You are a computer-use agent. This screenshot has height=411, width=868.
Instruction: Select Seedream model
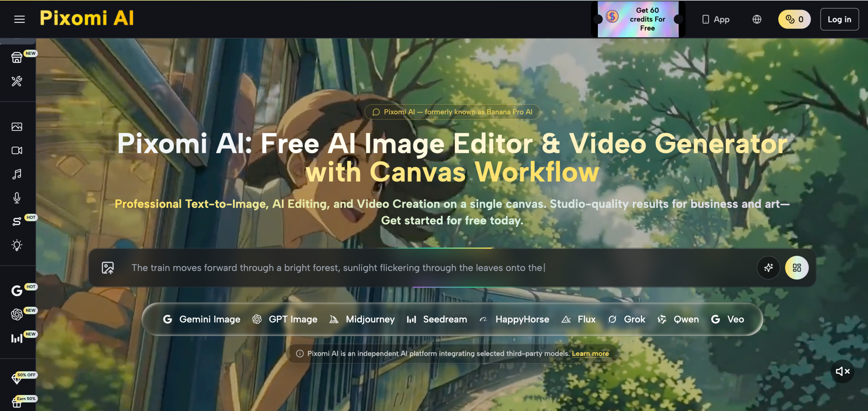(x=437, y=319)
